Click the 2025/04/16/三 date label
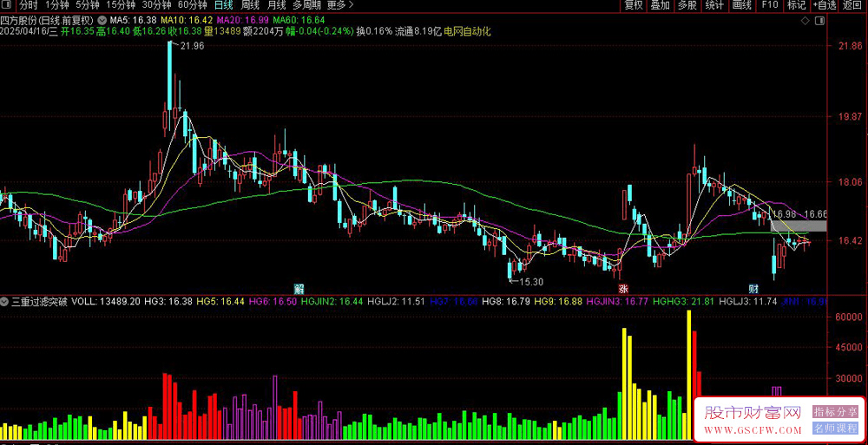The height and width of the screenshot is (445, 868). click(30, 31)
